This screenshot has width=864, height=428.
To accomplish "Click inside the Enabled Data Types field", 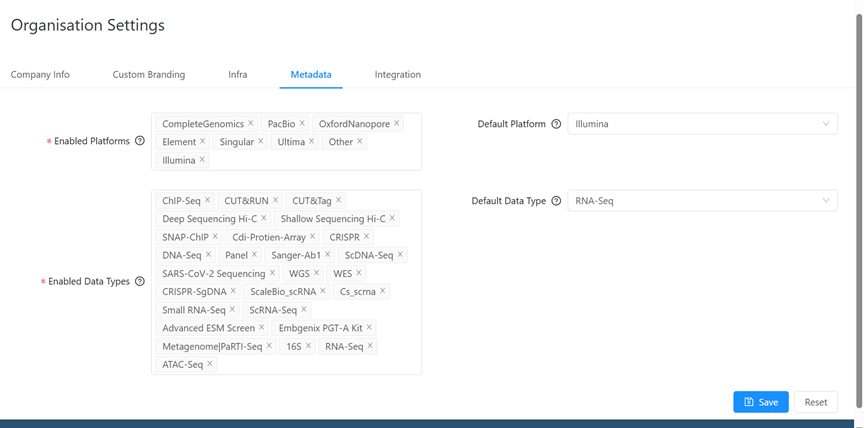I will 320,364.
